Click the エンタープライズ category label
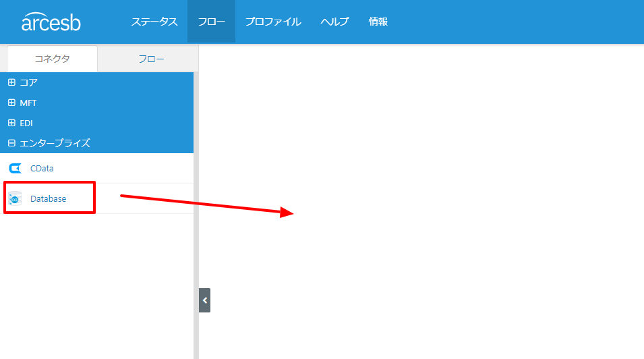This screenshot has width=644, height=359. tap(55, 143)
